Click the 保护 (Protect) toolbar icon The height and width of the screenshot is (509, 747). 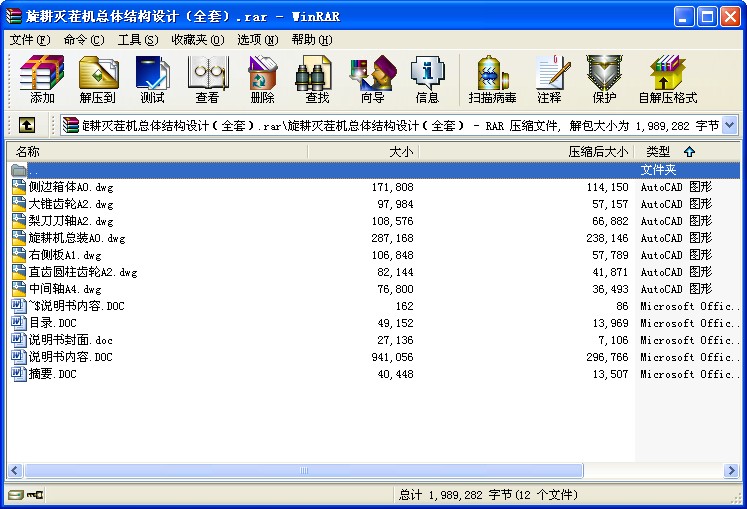(x=604, y=79)
